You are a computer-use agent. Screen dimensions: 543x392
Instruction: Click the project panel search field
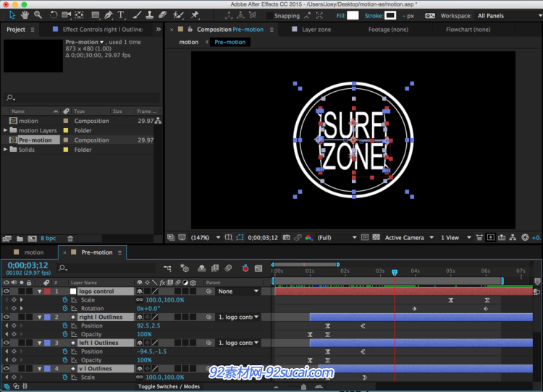pos(83,98)
